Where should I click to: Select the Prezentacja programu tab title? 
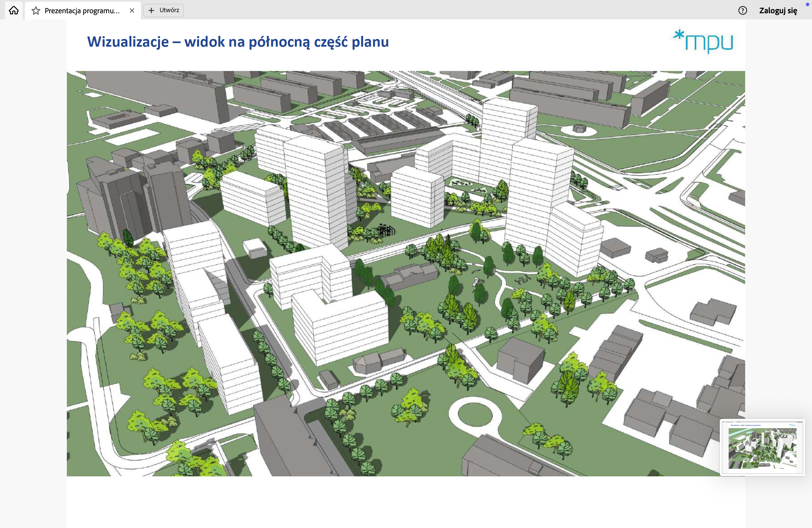(82, 10)
